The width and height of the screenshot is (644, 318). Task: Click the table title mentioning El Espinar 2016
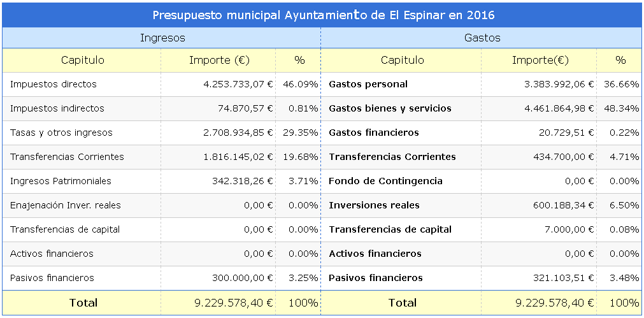(324, 15)
